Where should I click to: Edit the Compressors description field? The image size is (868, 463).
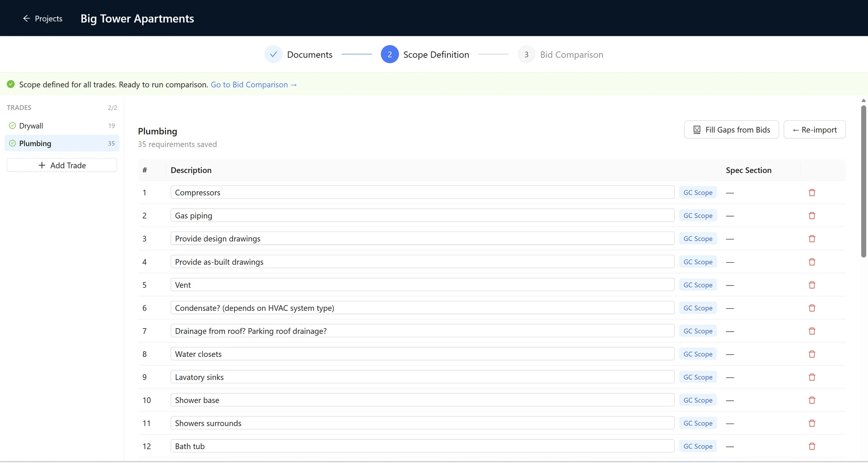pyautogui.click(x=423, y=192)
